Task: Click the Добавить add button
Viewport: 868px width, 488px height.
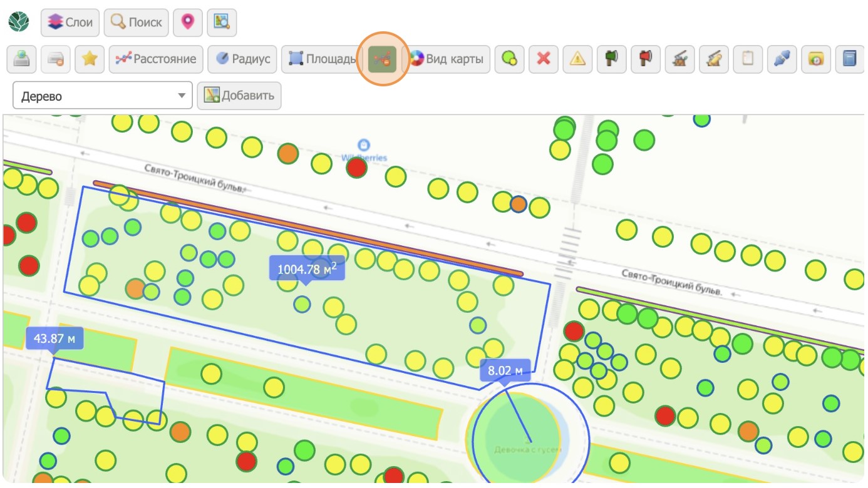Action: coord(239,96)
